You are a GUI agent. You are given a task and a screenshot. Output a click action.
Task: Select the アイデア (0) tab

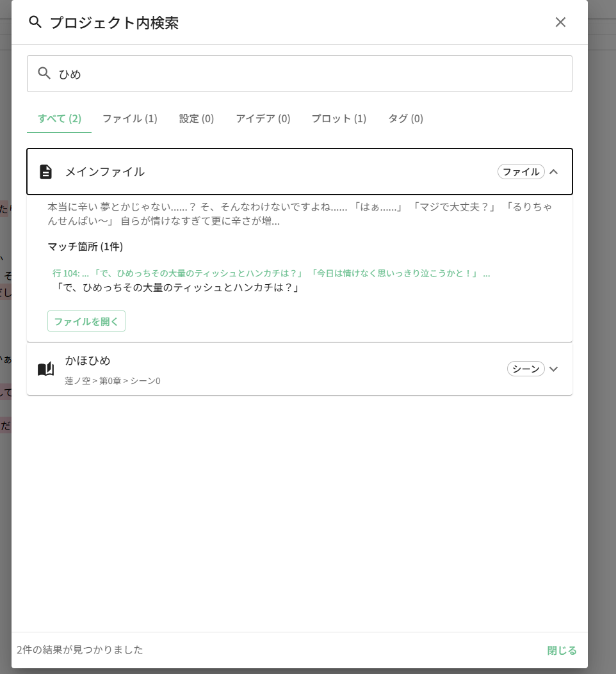pos(263,118)
